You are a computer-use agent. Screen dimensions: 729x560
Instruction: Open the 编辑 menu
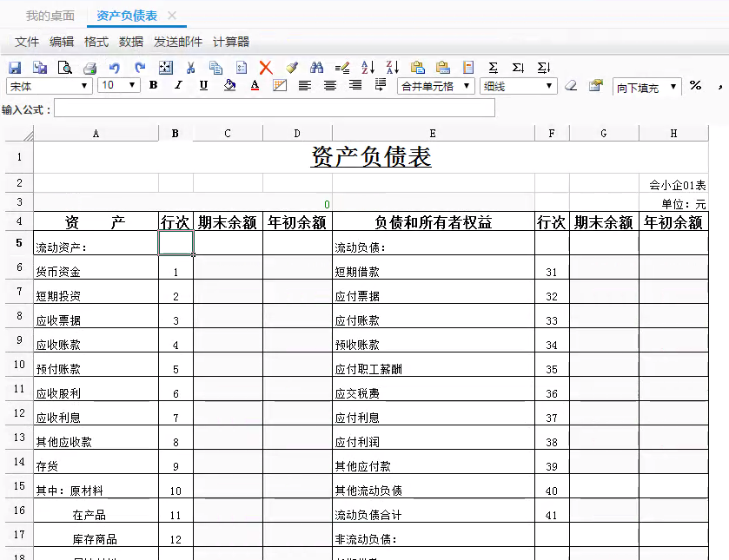(x=62, y=42)
